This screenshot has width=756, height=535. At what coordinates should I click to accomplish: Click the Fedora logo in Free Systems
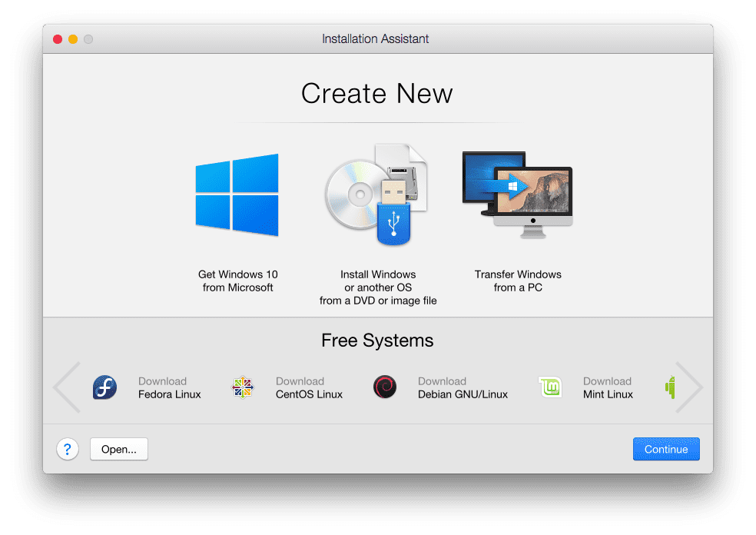click(104, 387)
